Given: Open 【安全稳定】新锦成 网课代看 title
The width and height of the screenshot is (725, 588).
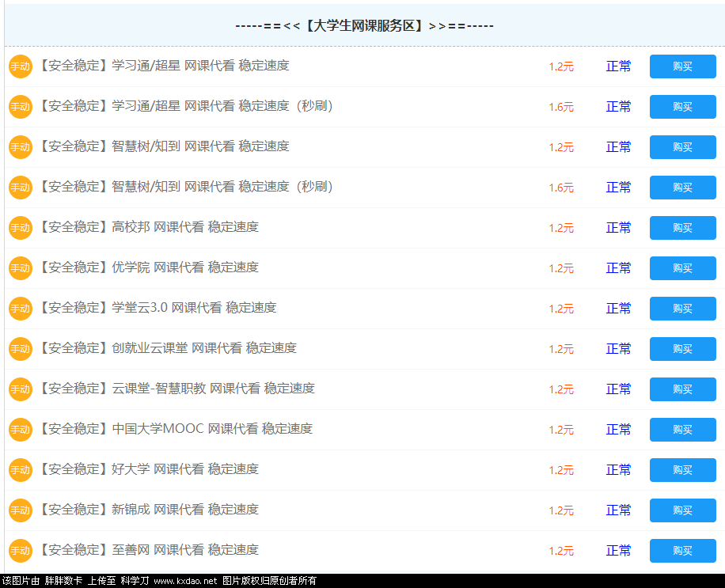Looking at the screenshot, I should tap(148, 510).
